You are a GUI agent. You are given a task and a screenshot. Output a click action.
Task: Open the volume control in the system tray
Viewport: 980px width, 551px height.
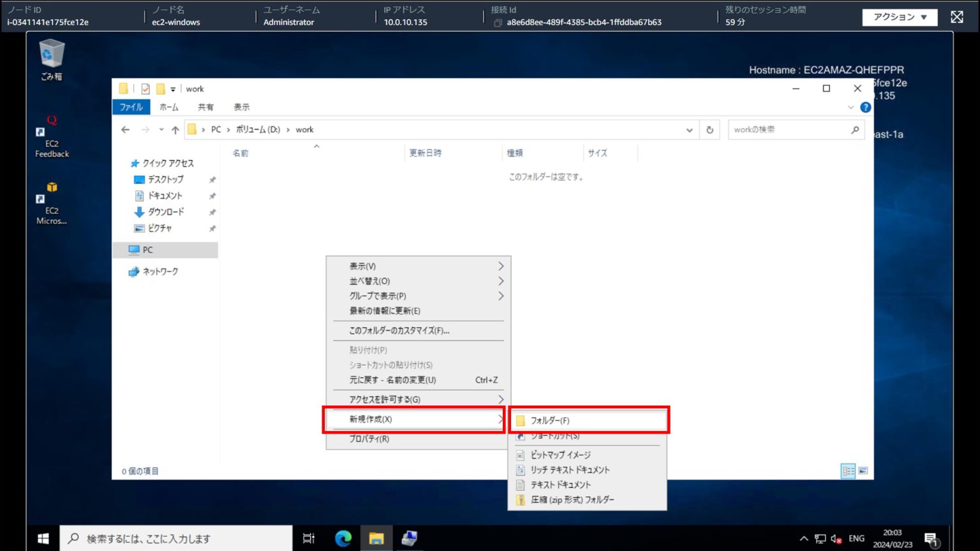[835, 538]
